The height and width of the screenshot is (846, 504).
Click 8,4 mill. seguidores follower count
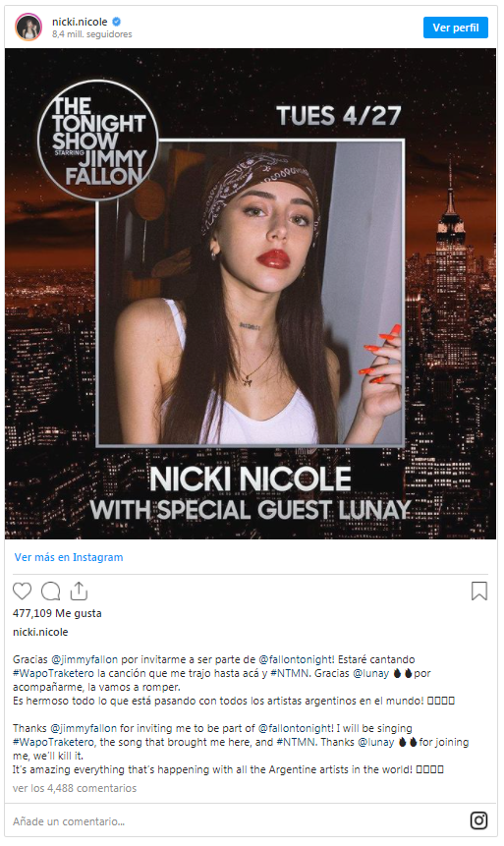(x=91, y=34)
